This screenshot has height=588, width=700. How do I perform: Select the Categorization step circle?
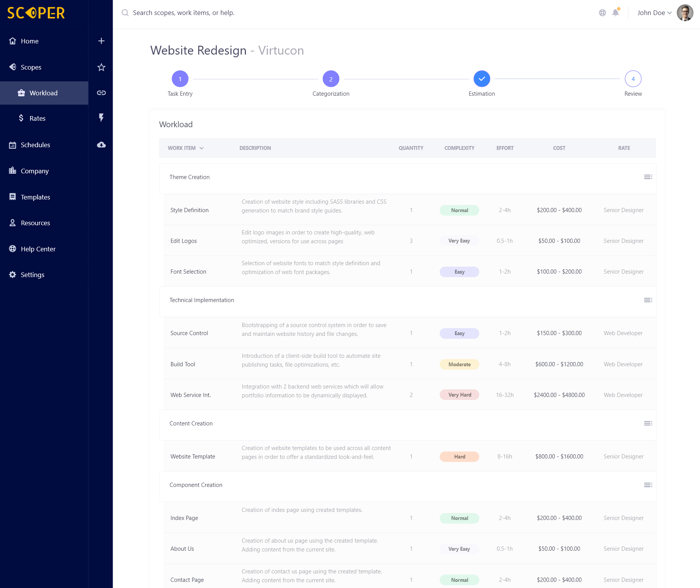(331, 79)
